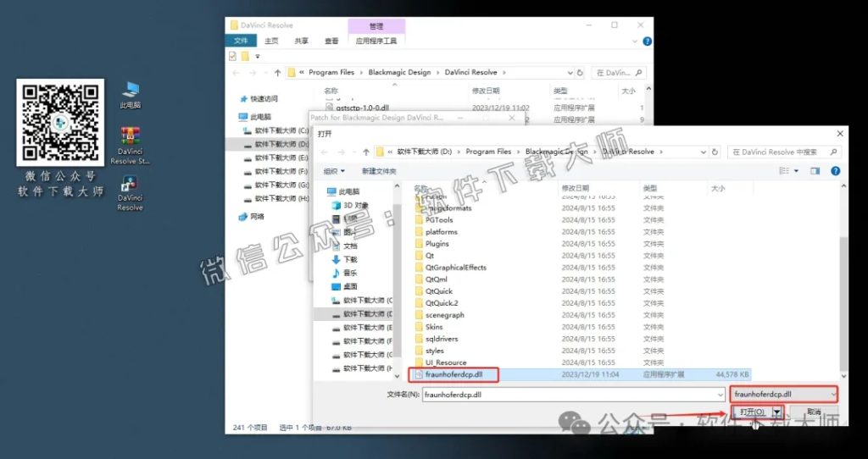Viewport: 868px width, 459px height.
Task: Switch to the 查看 ribbon tab
Action: click(x=331, y=41)
